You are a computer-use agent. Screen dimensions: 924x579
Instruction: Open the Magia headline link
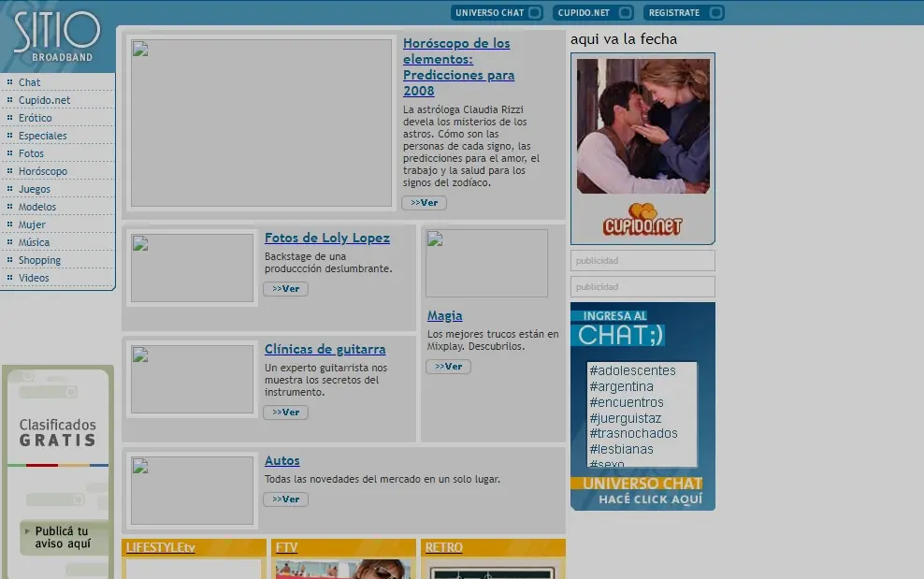444,315
